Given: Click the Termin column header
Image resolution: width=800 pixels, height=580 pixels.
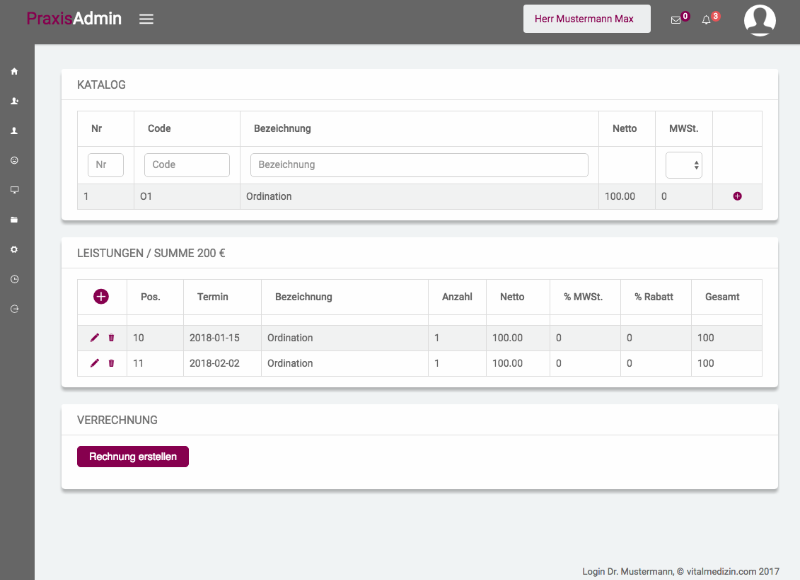Looking at the screenshot, I should (213, 297).
